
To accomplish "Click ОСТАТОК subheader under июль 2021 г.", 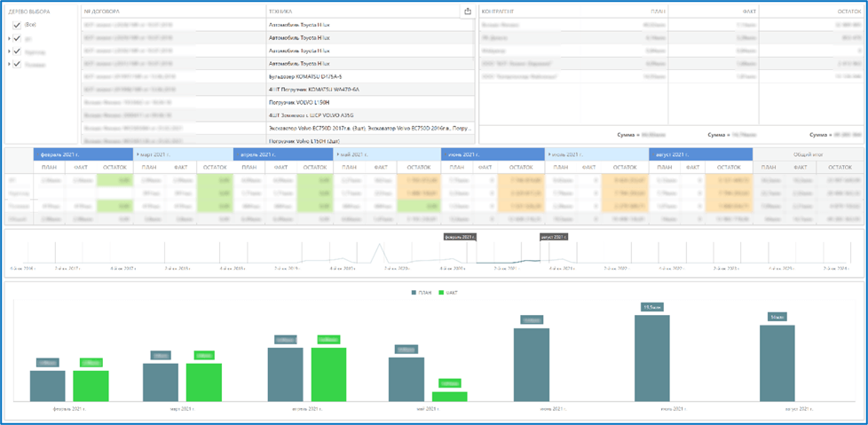I will pos(625,167).
